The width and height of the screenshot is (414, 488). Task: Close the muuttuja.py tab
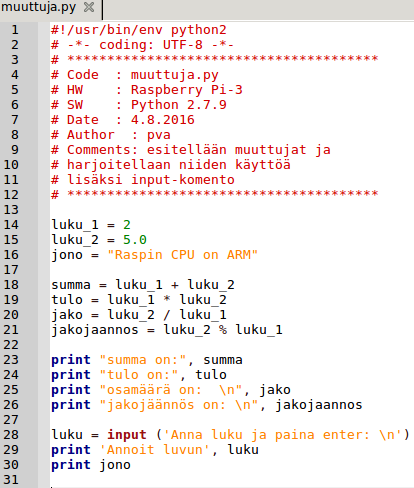tap(89, 7)
